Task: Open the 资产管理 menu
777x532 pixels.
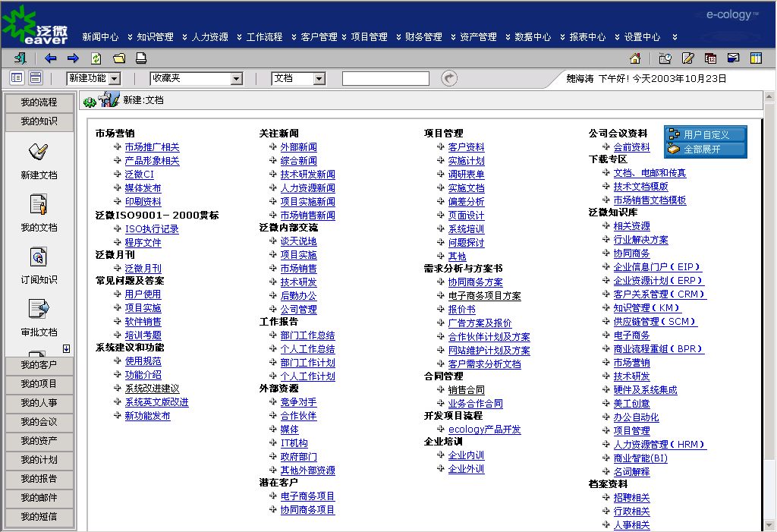Action: (478, 37)
